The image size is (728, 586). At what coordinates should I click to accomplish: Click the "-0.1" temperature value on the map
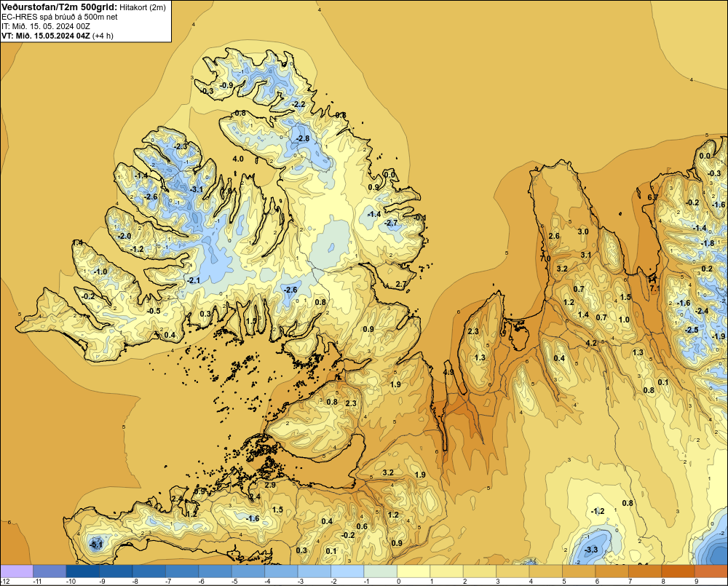coord(420,218)
